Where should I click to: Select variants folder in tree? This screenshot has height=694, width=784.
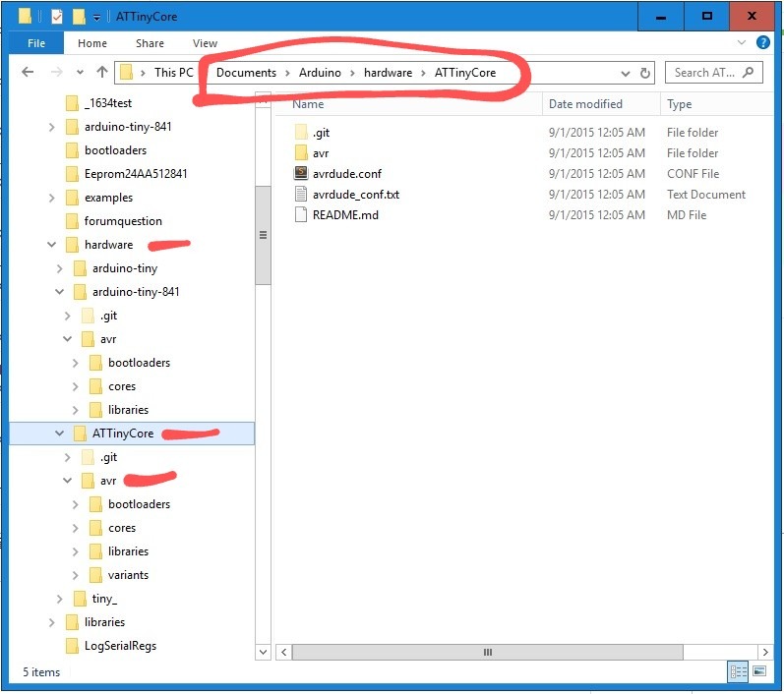coord(129,575)
